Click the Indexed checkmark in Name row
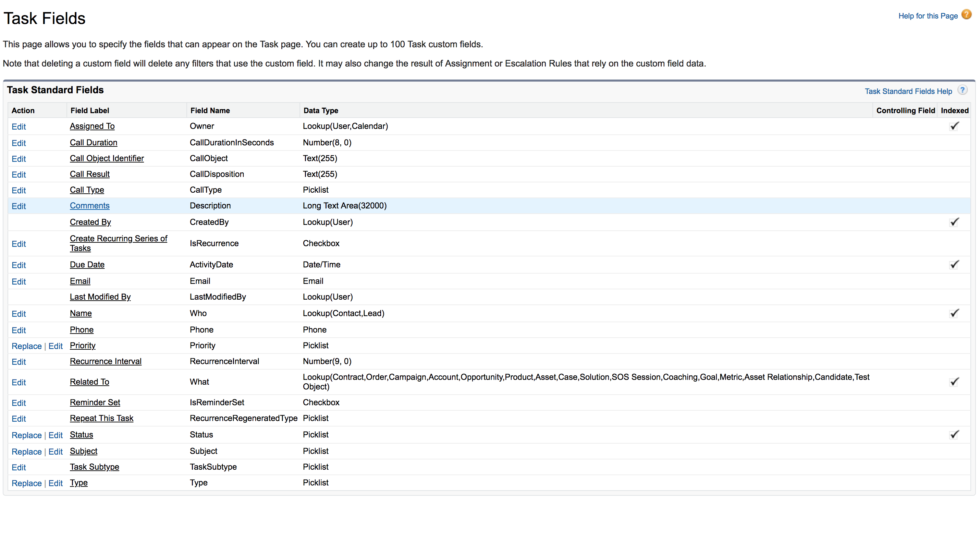Viewport: 980px width, 541px height. [954, 313]
